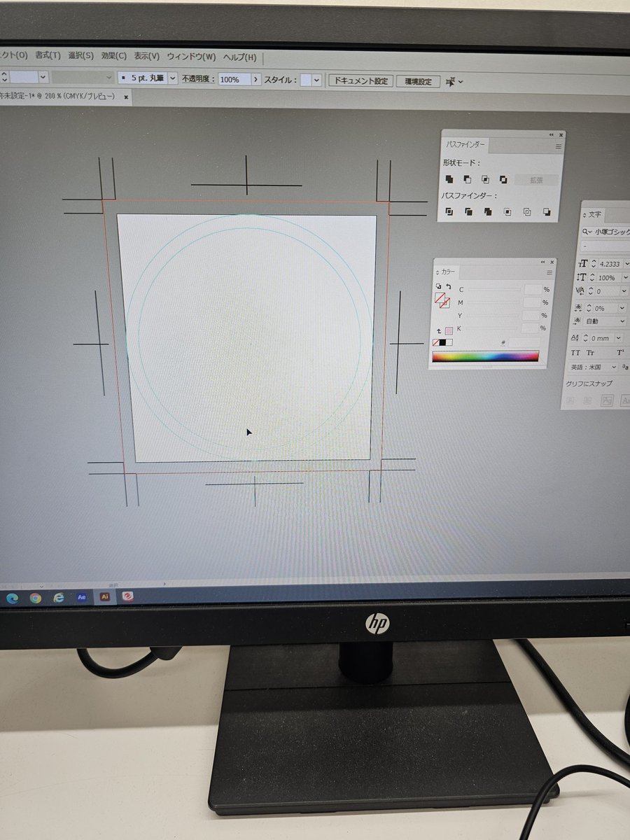This screenshot has height=840, width=630.
Task: Open the tsume 0% dropdown
Action: 622,308
